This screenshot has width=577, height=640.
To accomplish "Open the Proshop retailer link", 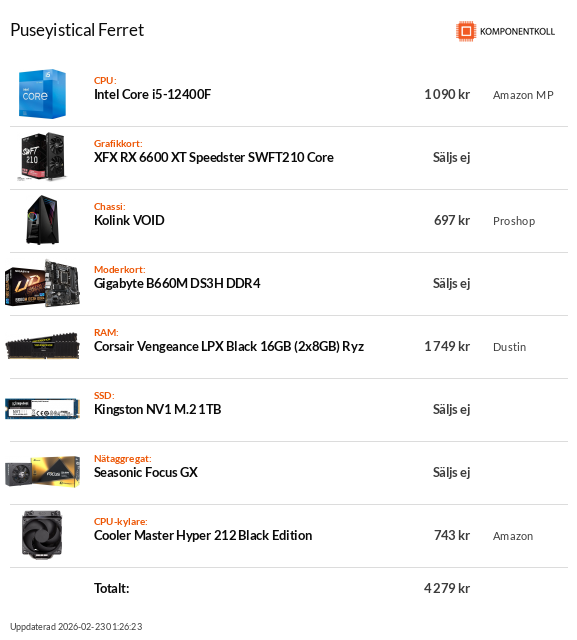I will [514, 221].
